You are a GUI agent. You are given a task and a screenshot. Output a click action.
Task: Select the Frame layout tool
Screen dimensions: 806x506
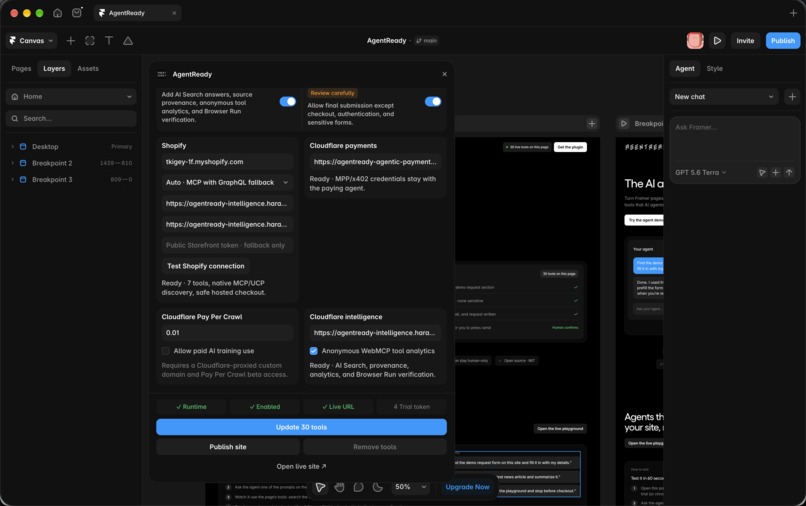90,41
